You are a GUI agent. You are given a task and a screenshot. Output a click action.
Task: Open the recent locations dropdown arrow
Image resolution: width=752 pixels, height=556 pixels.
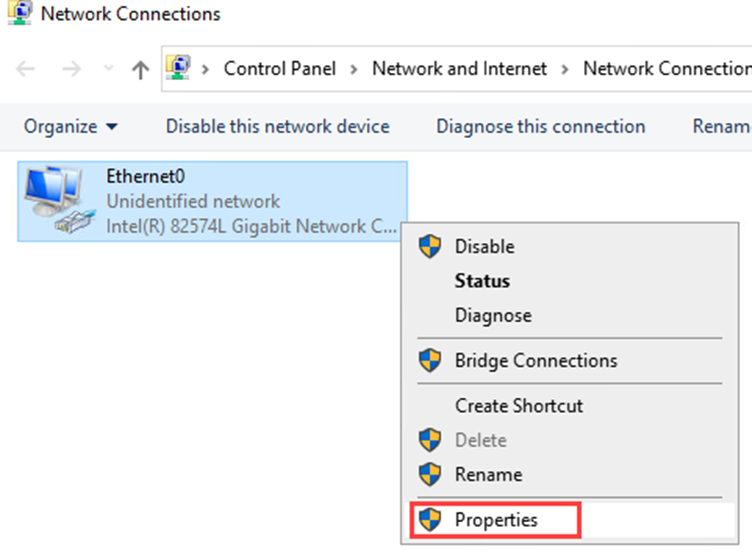click(x=108, y=68)
